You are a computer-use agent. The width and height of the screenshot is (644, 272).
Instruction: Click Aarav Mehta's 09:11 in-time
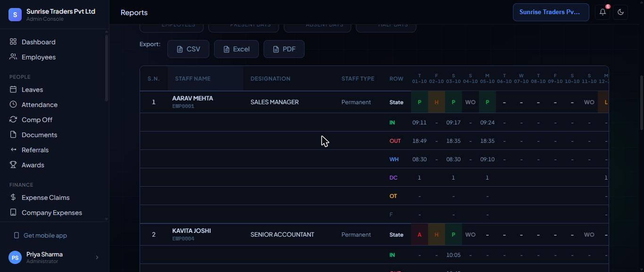(419, 123)
